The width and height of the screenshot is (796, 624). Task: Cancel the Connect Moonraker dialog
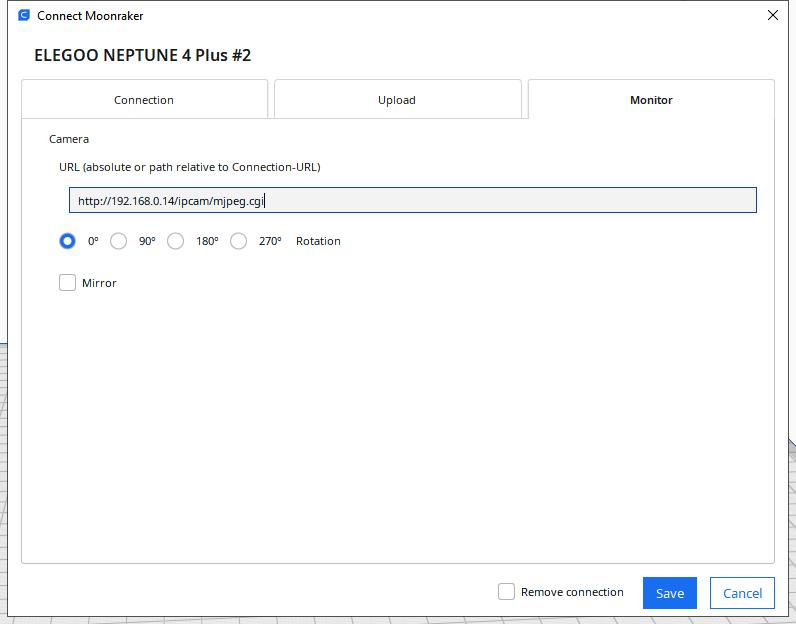(x=742, y=593)
